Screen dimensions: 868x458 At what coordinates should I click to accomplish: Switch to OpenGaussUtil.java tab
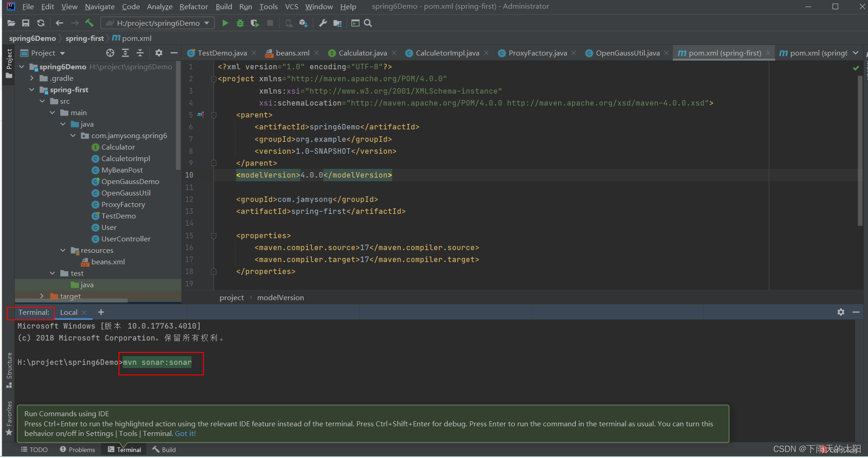point(627,53)
